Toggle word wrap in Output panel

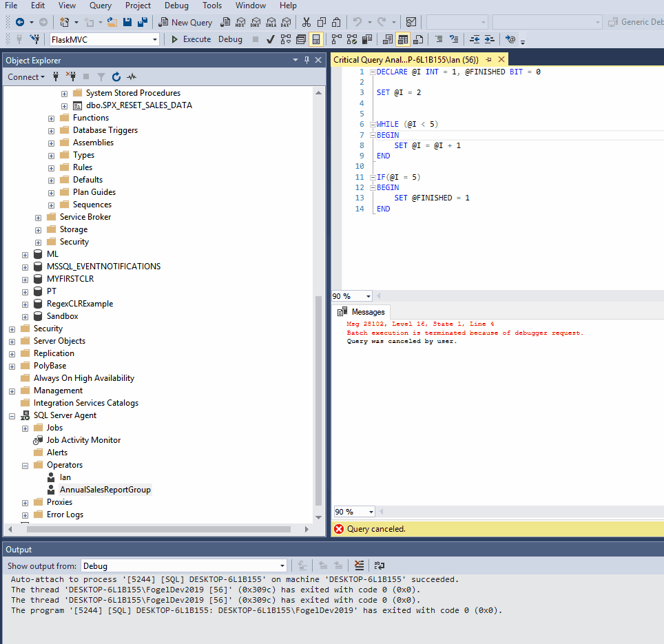(379, 565)
